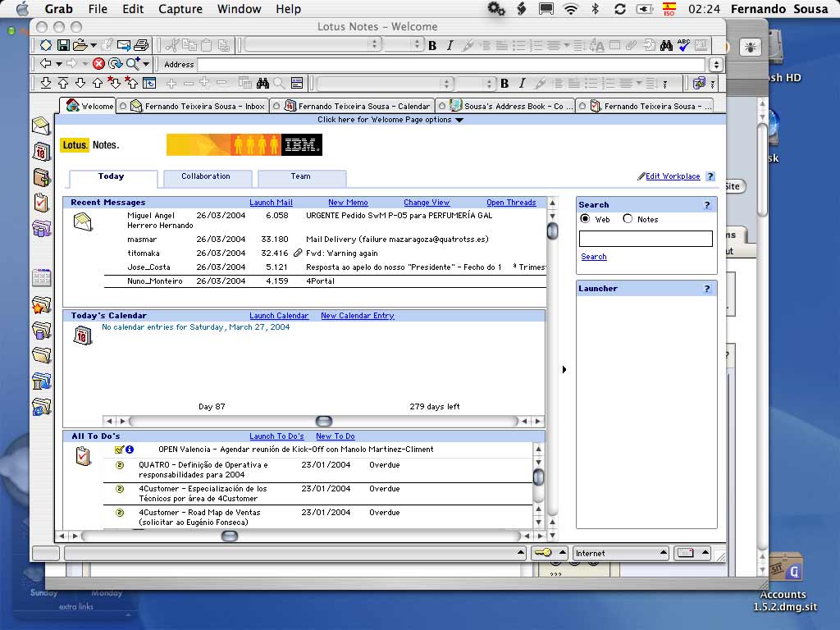
Task: Open the Calendar bookmark in left sidebar
Action: point(41,152)
